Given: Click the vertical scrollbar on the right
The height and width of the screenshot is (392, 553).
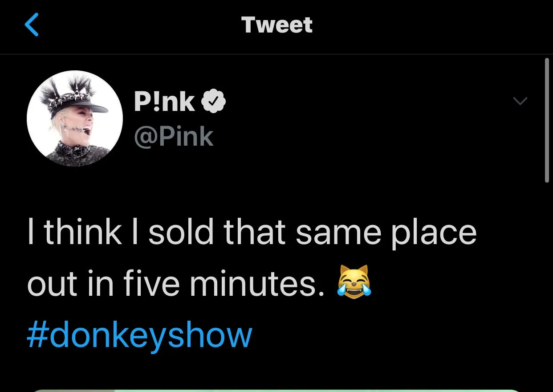Looking at the screenshot, I should (x=547, y=120).
